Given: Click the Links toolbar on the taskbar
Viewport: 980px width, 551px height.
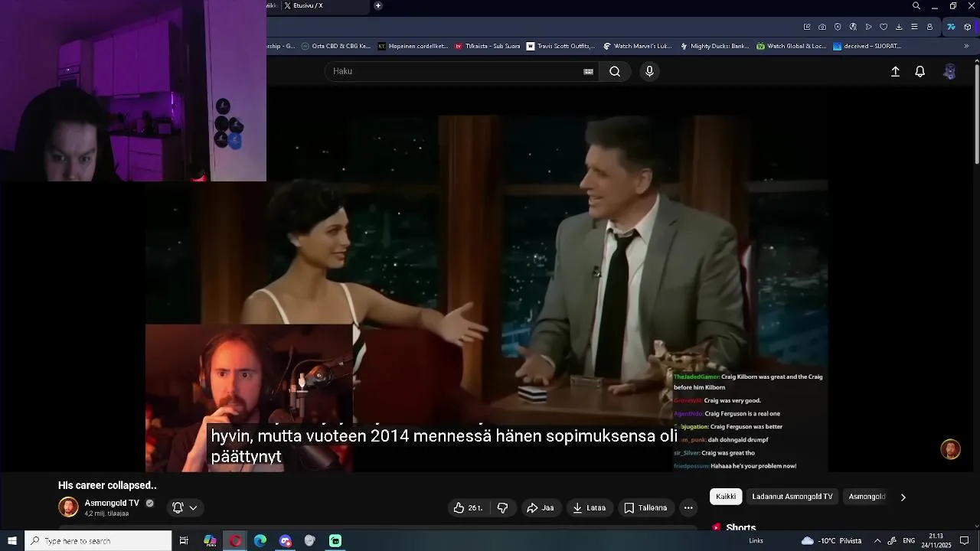Looking at the screenshot, I should (x=756, y=541).
